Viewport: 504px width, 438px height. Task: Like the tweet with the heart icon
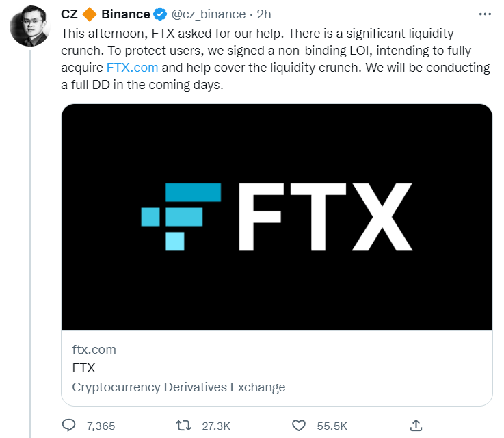click(x=299, y=426)
